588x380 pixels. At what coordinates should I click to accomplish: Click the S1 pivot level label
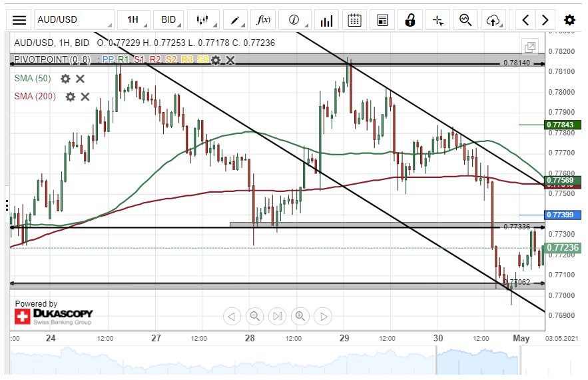(x=139, y=60)
